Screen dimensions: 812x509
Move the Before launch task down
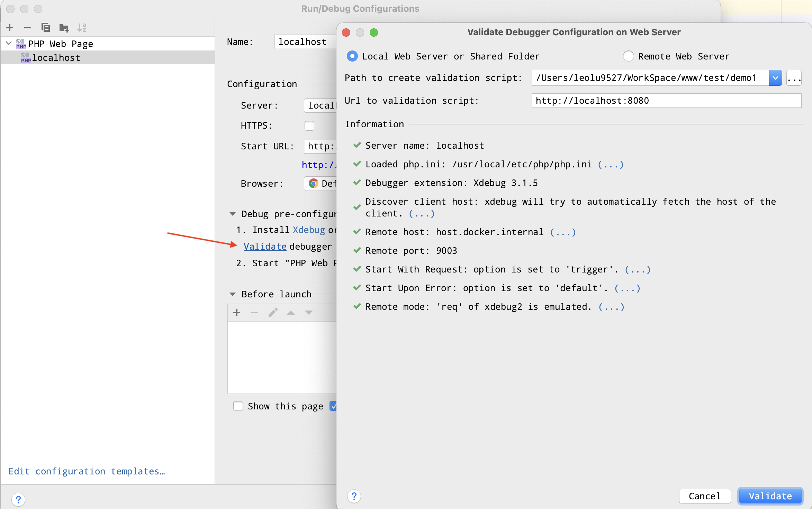click(x=308, y=312)
